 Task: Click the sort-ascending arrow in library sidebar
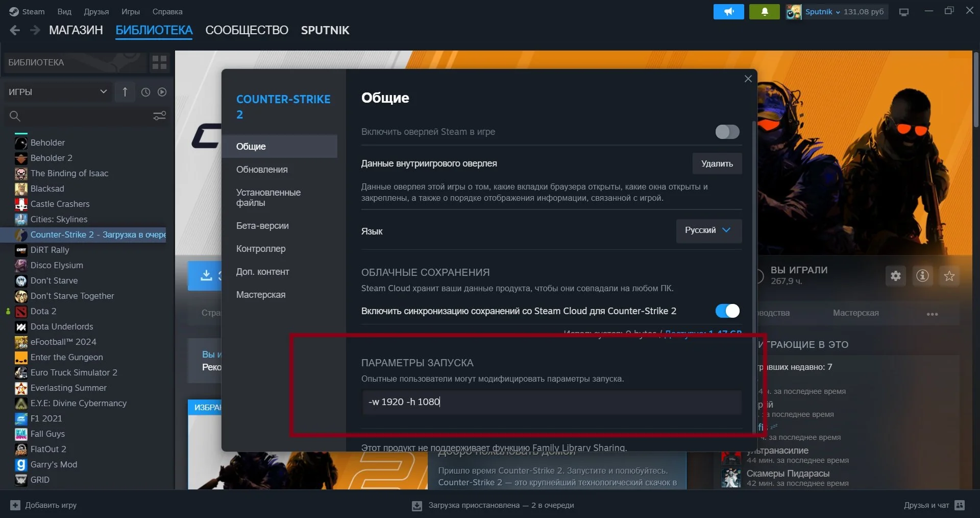tap(125, 92)
